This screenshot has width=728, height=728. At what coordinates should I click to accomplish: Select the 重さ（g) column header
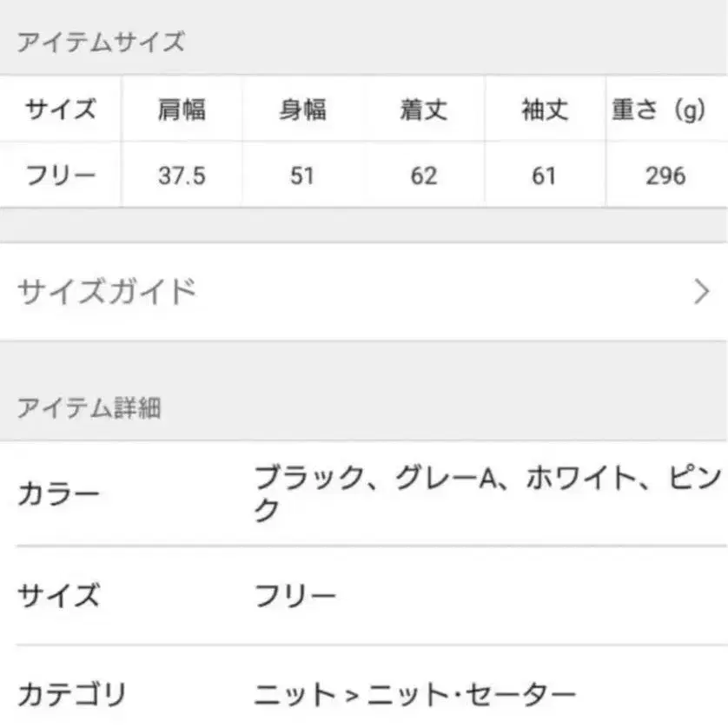pyautogui.click(x=659, y=110)
